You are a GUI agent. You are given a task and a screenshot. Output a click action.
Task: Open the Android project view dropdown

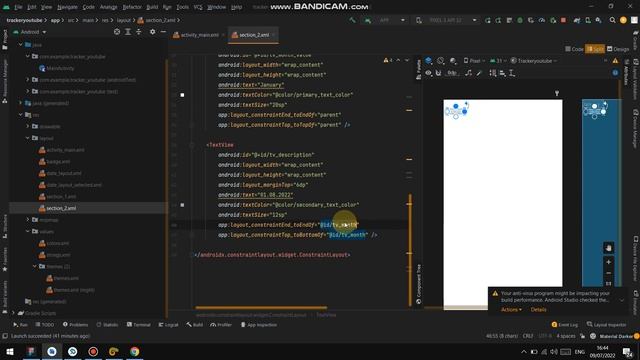click(30, 32)
